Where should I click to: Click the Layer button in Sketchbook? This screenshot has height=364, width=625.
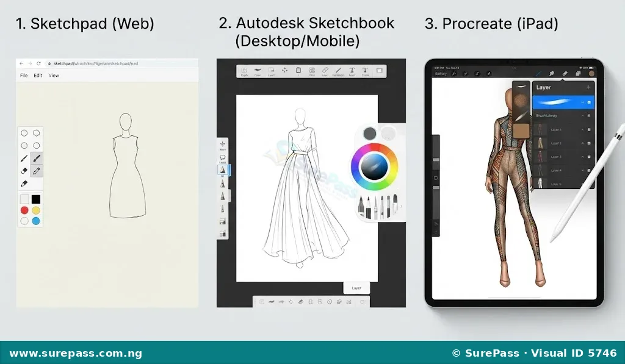click(x=356, y=288)
